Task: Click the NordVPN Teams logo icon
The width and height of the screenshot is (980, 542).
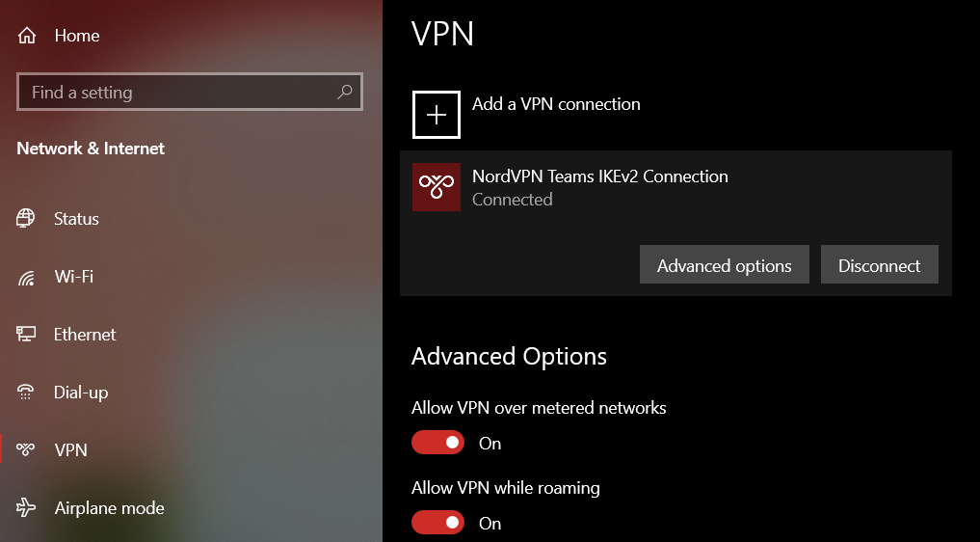Action: click(x=436, y=187)
